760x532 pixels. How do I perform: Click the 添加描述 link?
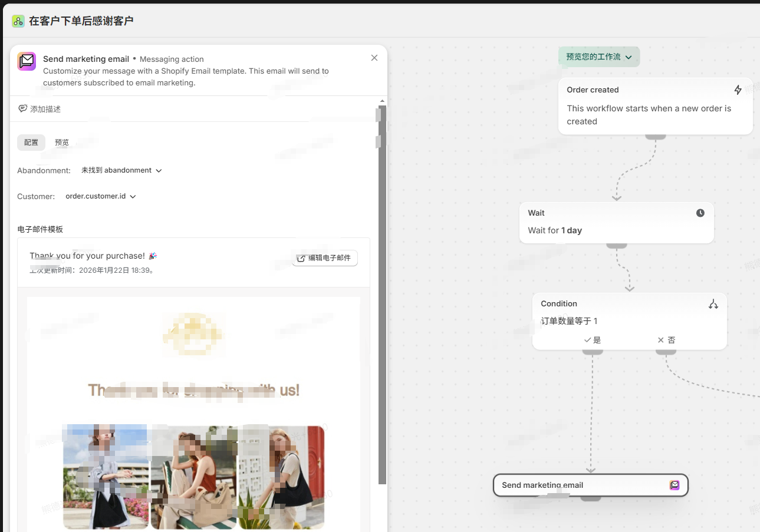click(x=45, y=109)
